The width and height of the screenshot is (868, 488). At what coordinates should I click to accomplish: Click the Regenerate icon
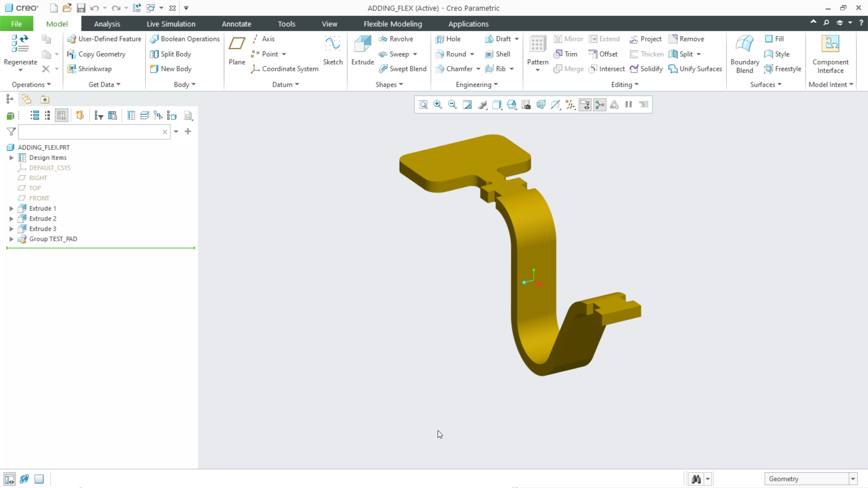point(20,44)
